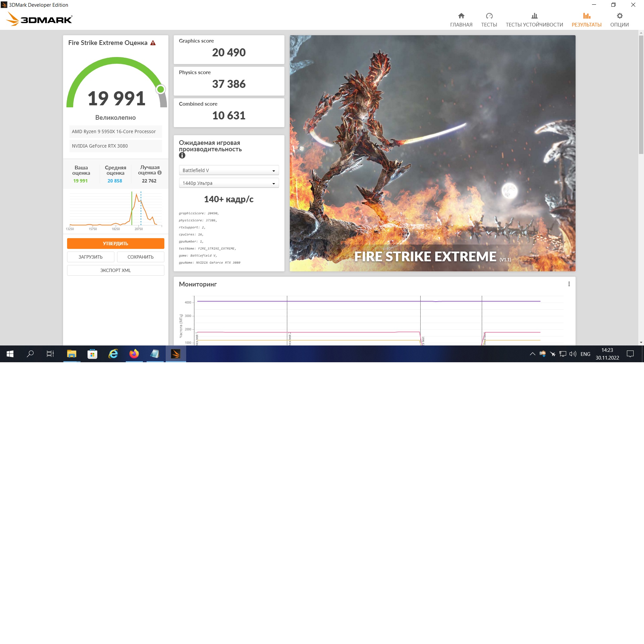Click the ЭКСПОРТ XML button

click(x=115, y=270)
